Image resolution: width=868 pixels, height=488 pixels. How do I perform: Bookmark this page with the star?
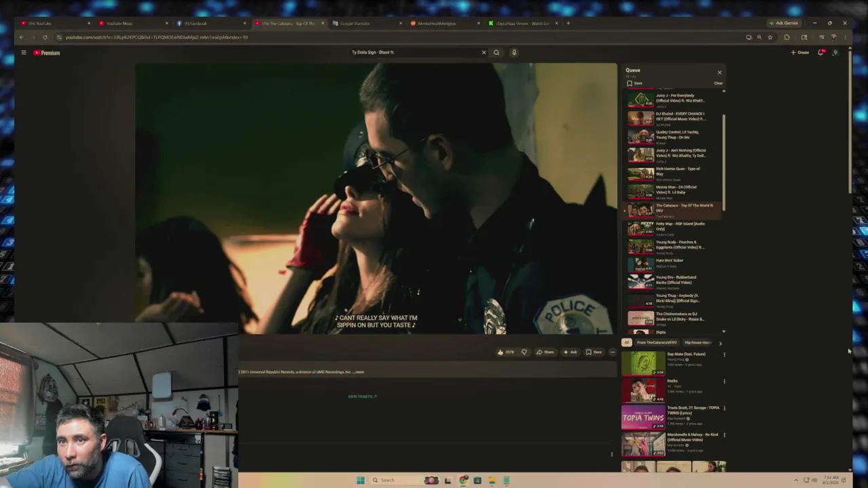pos(770,37)
